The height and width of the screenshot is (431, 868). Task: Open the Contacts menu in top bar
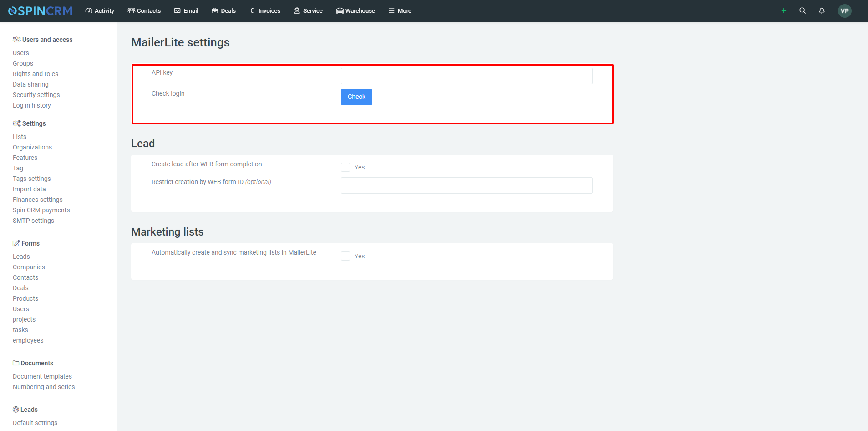click(144, 10)
